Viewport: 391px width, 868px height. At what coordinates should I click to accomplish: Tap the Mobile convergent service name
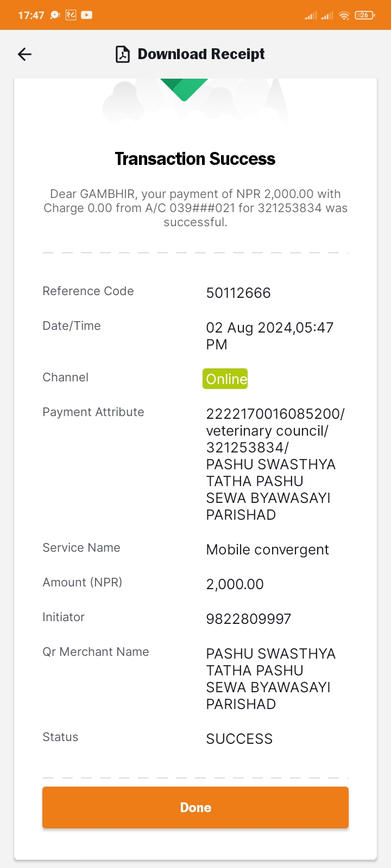pyautogui.click(x=268, y=550)
